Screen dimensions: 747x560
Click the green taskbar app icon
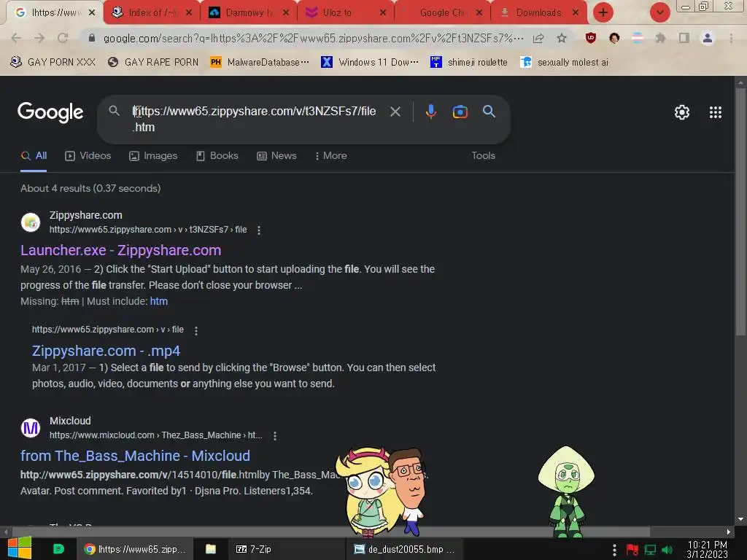(58, 549)
